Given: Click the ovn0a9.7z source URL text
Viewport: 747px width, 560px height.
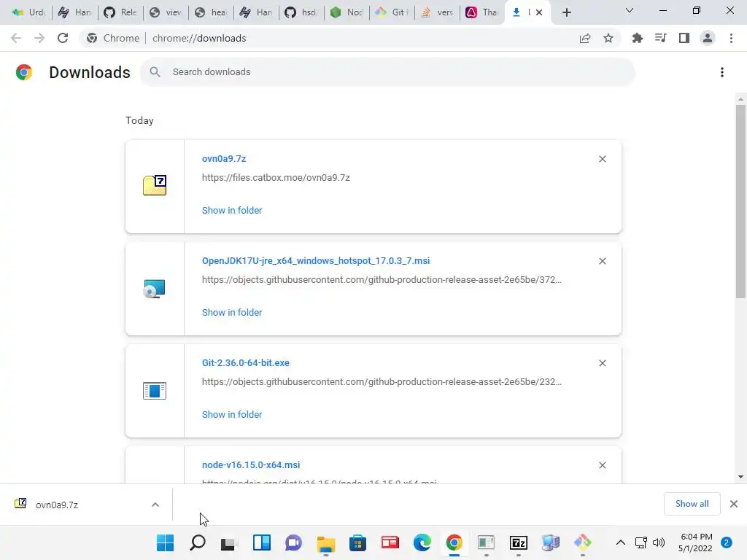Looking at the screenshot, I should [276, 178].
